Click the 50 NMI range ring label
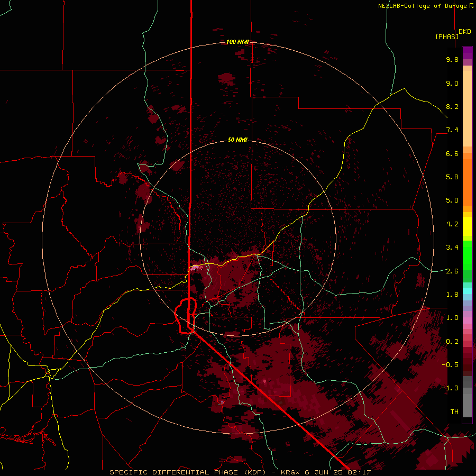The image size is (476, 476). (237, 140)
